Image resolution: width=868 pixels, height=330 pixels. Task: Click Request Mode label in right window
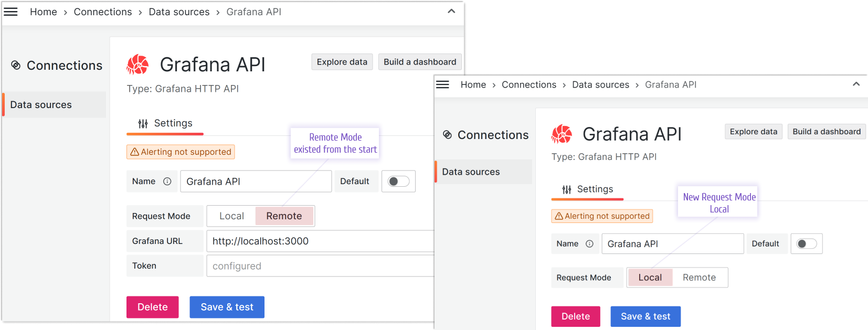click(584, 278)
